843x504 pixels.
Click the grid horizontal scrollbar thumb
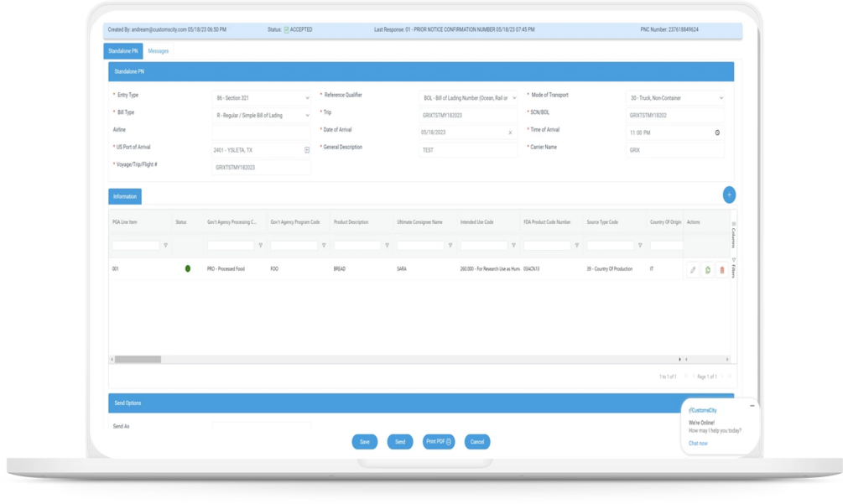click(x=138, y=360)
